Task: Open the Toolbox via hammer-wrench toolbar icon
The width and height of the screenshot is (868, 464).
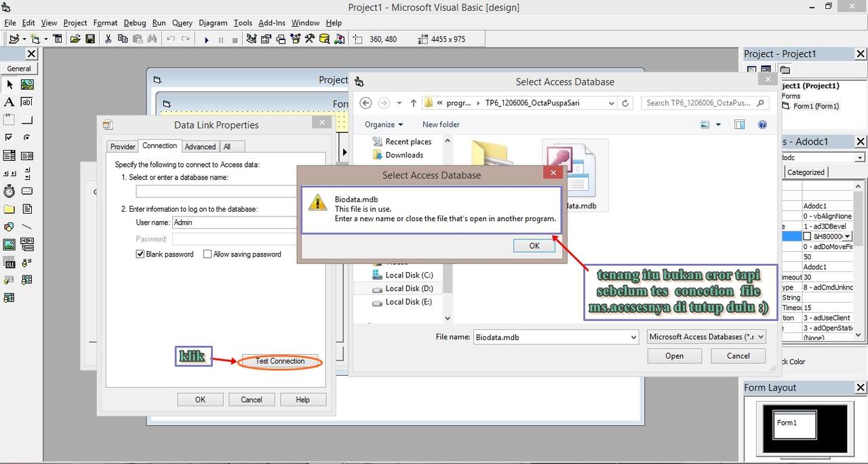Action: tap(310, 39)
